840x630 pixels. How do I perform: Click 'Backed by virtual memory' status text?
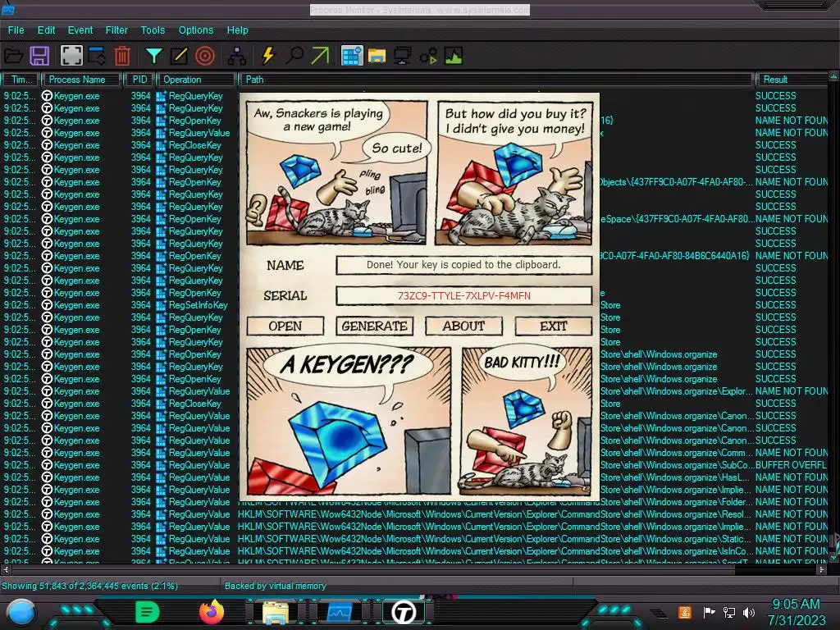click(275, 586)
